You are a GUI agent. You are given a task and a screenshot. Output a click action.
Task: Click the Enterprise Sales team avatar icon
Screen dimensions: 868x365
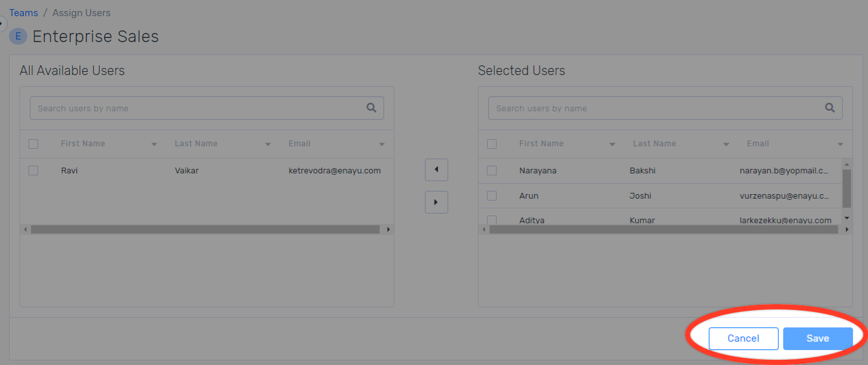click(x=18, y=36)
